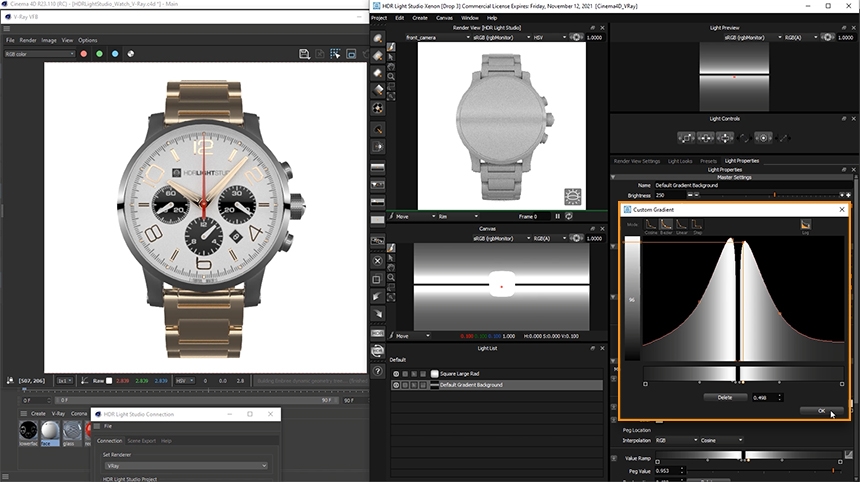This screenshot has width=860, height=482.
Task: Click the four-way move light control icon
Action: click(725, 138)
